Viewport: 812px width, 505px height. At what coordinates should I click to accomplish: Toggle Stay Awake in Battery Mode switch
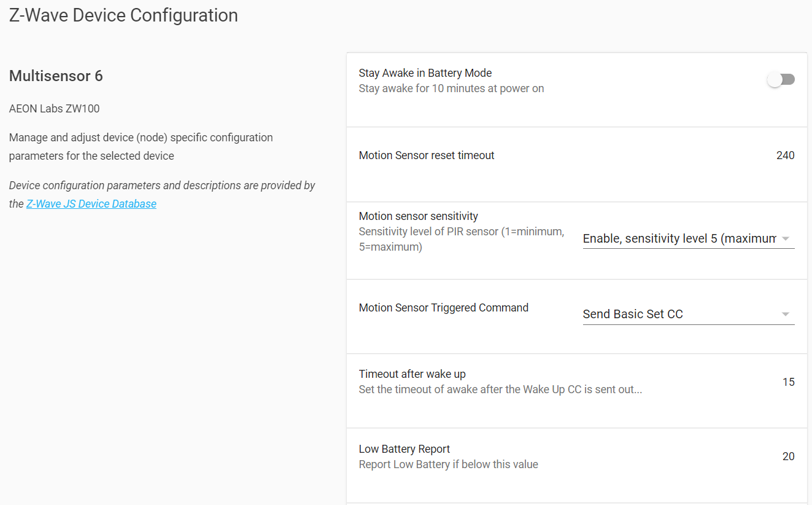[x=780, y=79]
